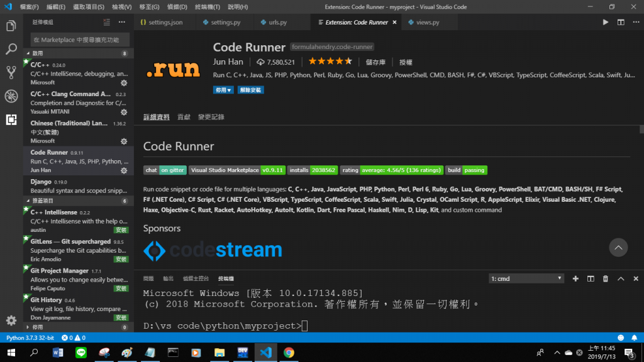This screenshot has height=362, width=644.
Task: Open feedback smiley in status bar
Action: pyautogui.click(x=621, y=337)
